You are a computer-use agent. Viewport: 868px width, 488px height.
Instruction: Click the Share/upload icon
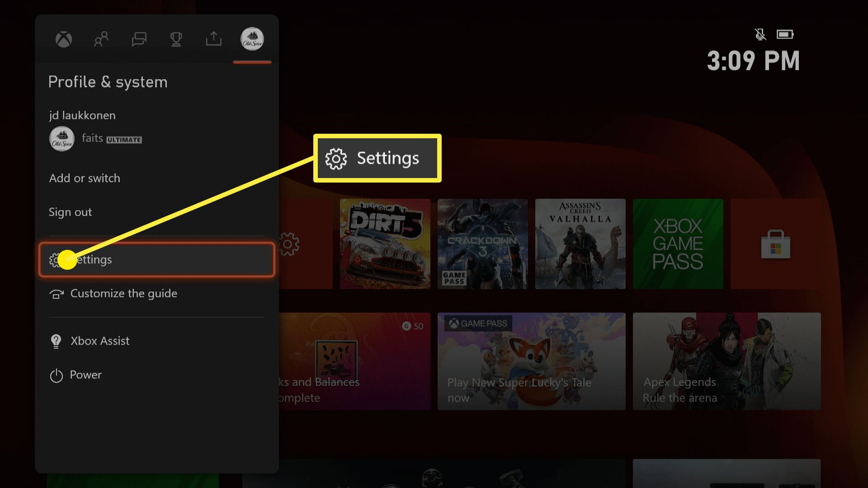[213, 39]
